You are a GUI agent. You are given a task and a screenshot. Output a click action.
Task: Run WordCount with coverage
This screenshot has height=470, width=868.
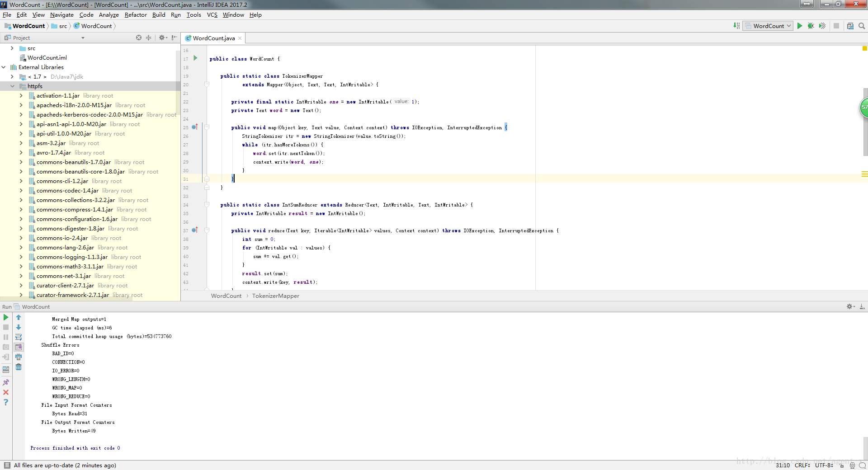(x=822, y=26)
